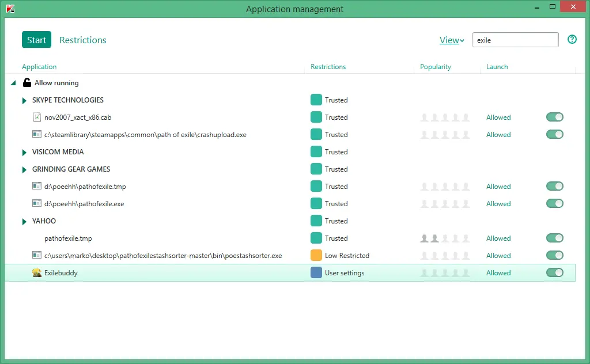Screen dimensions: 590x364
Task: Click Allowed link for crashupload.exe
Action: (x=498, y=135)
